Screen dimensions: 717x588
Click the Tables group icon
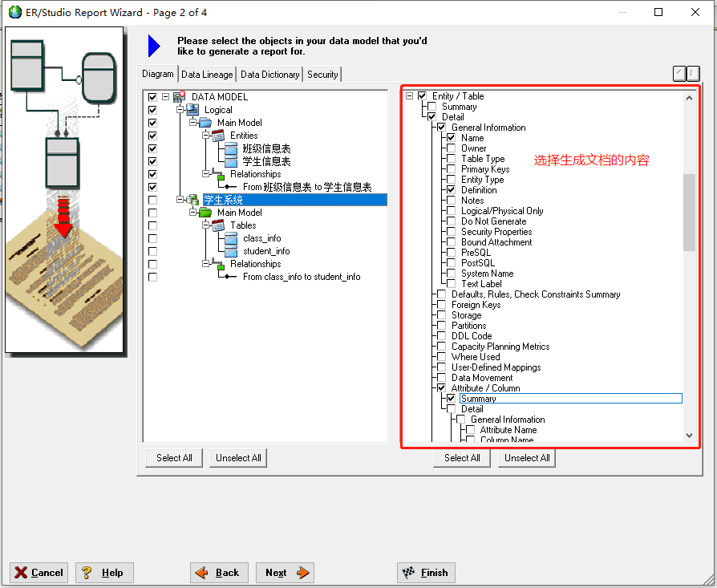pyautogui.click(x=218, y=225)
